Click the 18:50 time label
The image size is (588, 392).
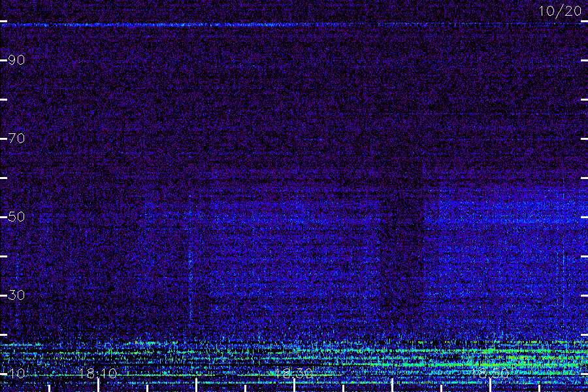point(490,374)
